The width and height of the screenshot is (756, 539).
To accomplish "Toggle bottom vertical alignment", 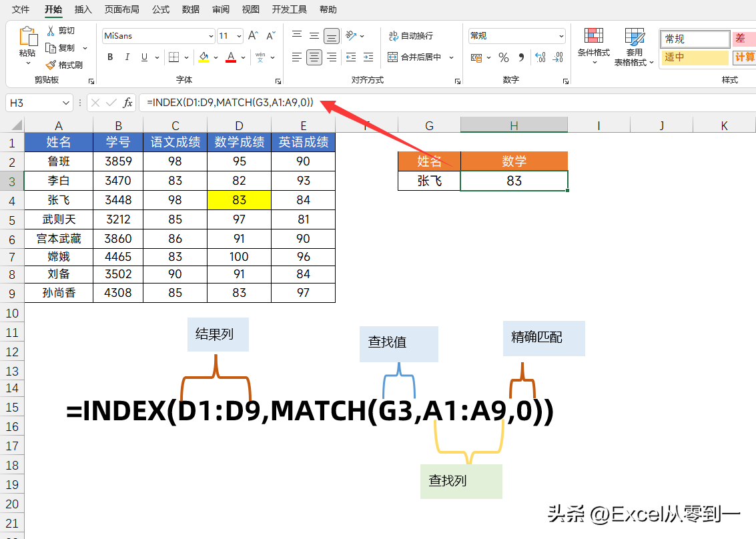I will (x=331, y=35).
